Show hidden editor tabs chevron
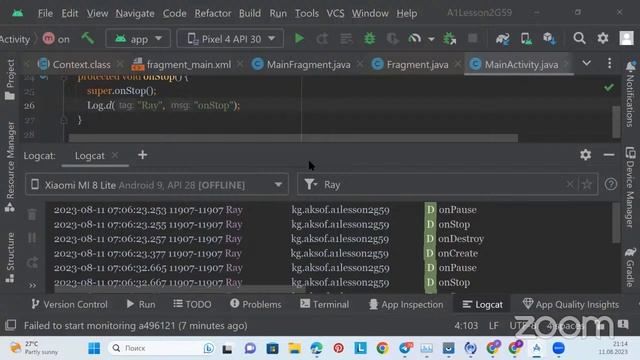The image size is (640, 360). 587,64
